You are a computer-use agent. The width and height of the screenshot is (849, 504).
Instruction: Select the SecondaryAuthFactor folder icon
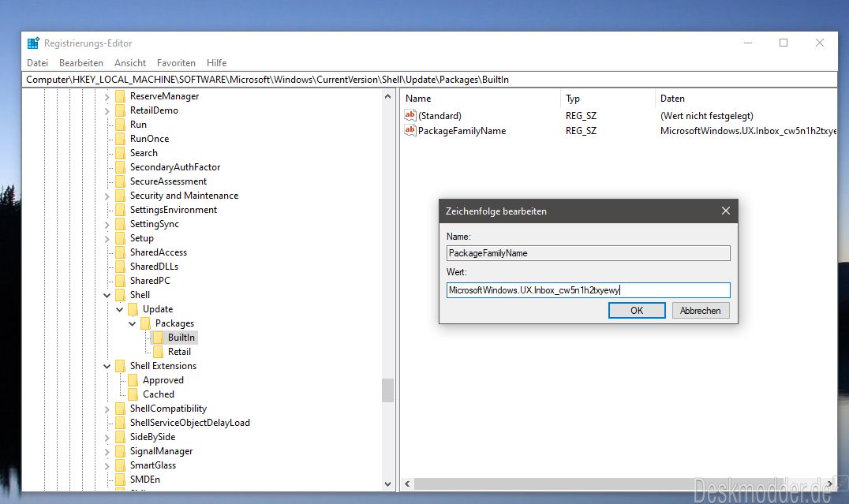pos(120,167)
